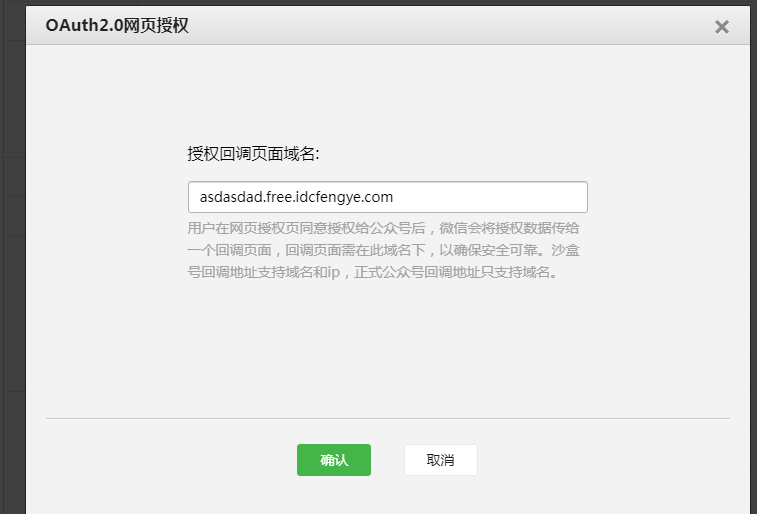
Task: Click the OAuth2.0网页授权 dialog title
Action: pyautogui.click(x=117, y=25)
